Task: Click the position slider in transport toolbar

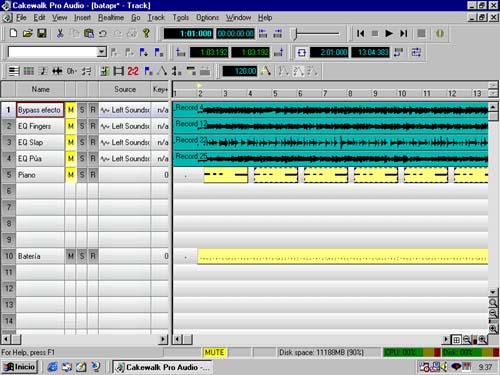Action: click(x=315, y=33)
